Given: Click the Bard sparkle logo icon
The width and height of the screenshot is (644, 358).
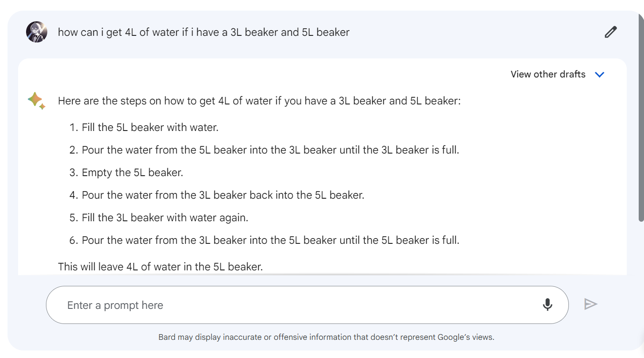Looking at the screenshot, I should point(36,100).
